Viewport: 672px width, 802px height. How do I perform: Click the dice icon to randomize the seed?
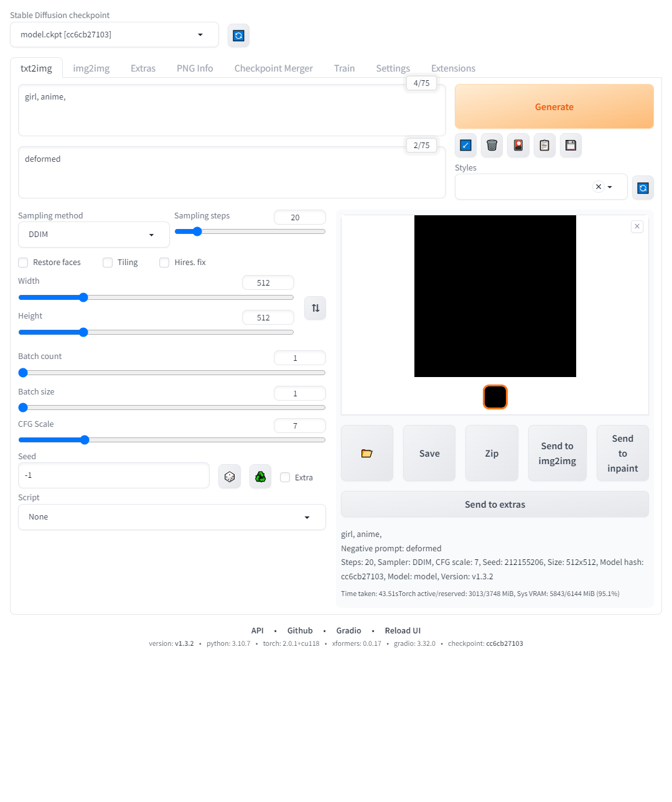pos(229,476)
